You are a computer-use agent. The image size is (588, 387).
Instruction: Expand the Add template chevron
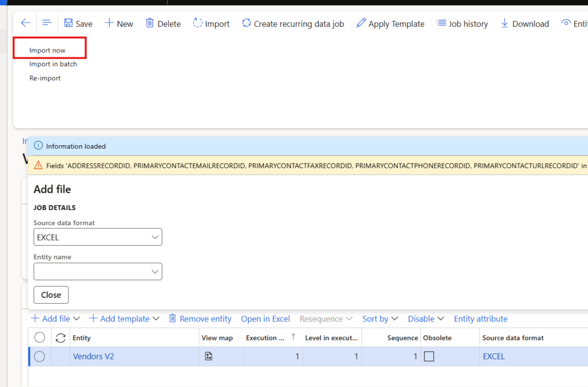[x=156, y=319]
